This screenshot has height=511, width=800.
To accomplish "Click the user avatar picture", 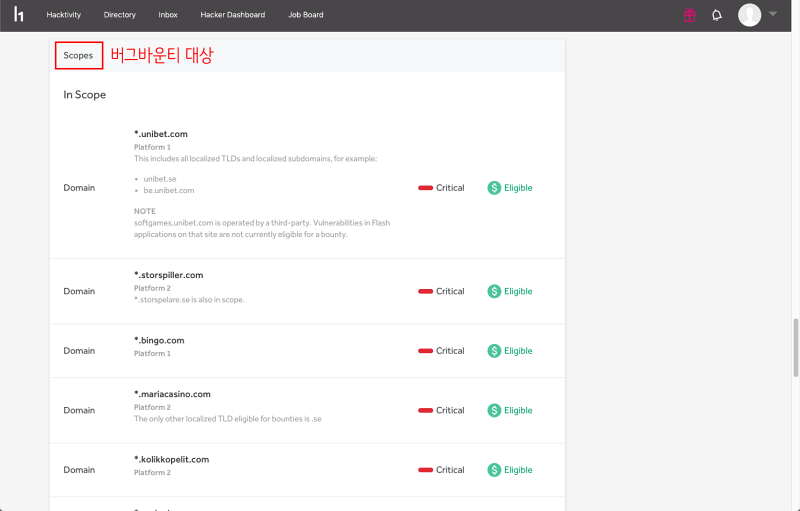I will pos(749,15).
